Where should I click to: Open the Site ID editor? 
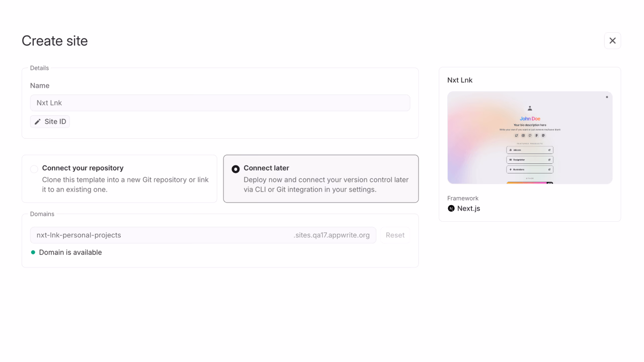pyautogui.click(x=50, y=122)
